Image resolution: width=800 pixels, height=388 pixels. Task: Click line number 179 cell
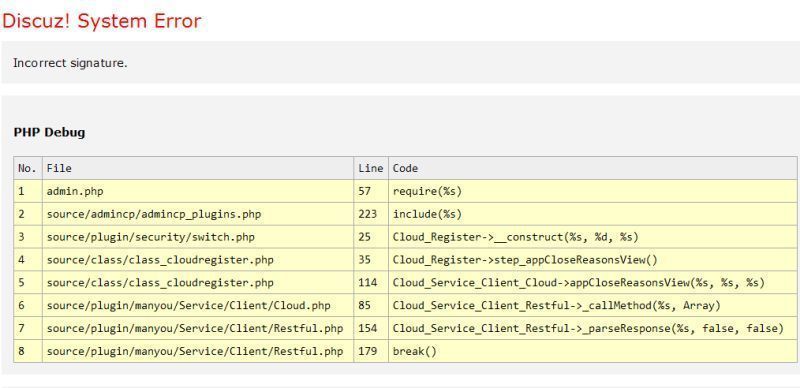pyautogui.click(x=371, y=351)
